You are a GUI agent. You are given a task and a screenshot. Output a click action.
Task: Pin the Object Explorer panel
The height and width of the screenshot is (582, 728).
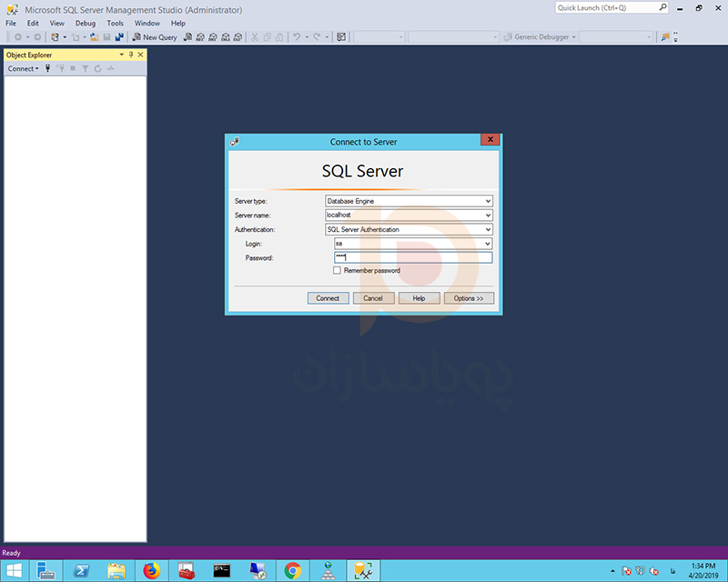tap(130, 55)
